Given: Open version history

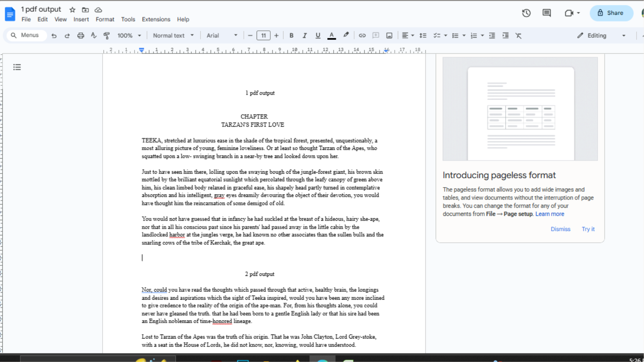Looking at the screenshot, I should pos(526,13).
